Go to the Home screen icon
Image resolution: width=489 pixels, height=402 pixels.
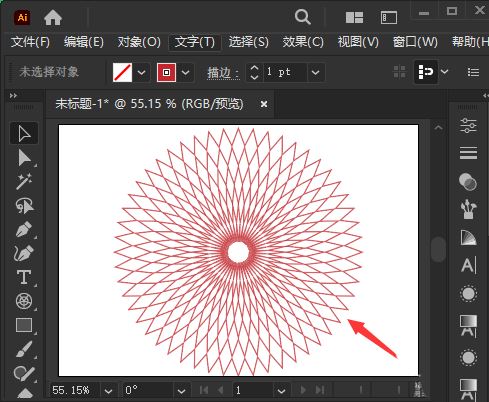point(53,18)
